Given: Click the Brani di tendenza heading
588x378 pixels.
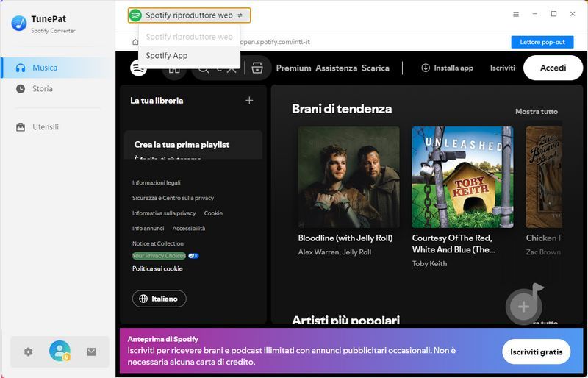Looking at the screenshot, I should (x=342, y=109).
